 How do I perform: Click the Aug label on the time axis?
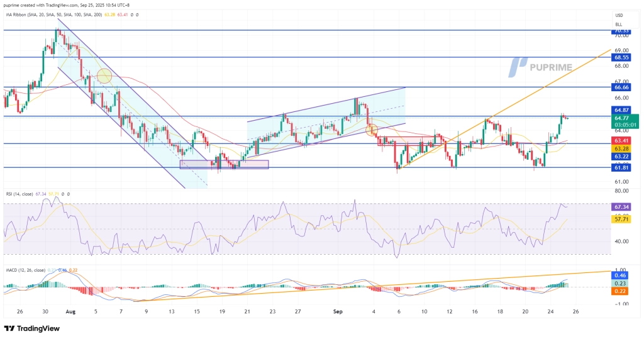click(x=70, y=312)
